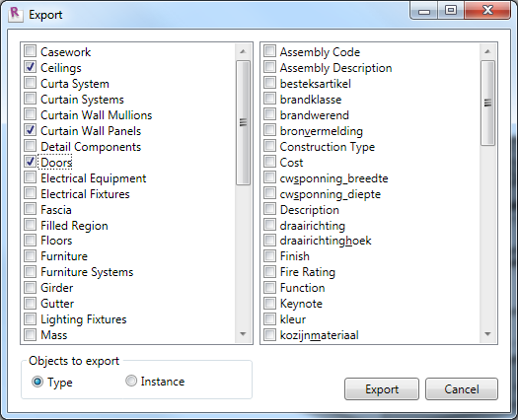This screenshot has width=518, height=420.
Task: Enable the Finish parameter checkbox
Action: (x=269, y=256)
